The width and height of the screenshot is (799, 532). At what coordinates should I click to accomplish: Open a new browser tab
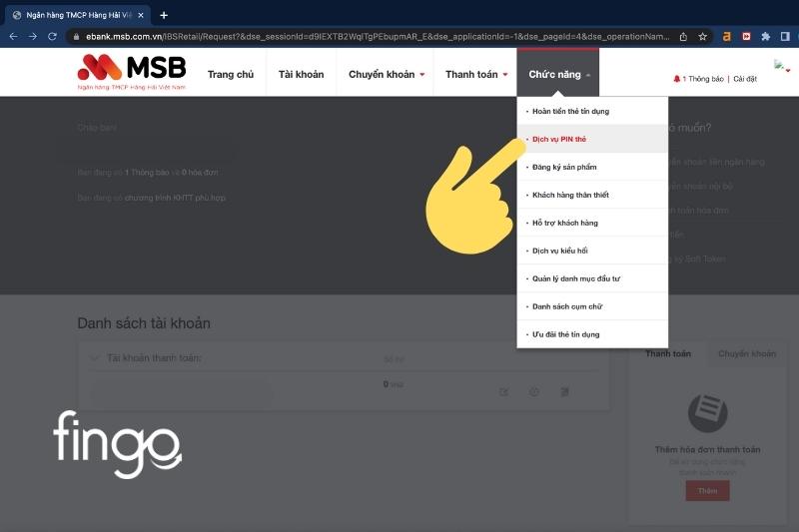[x=164, y=15]
